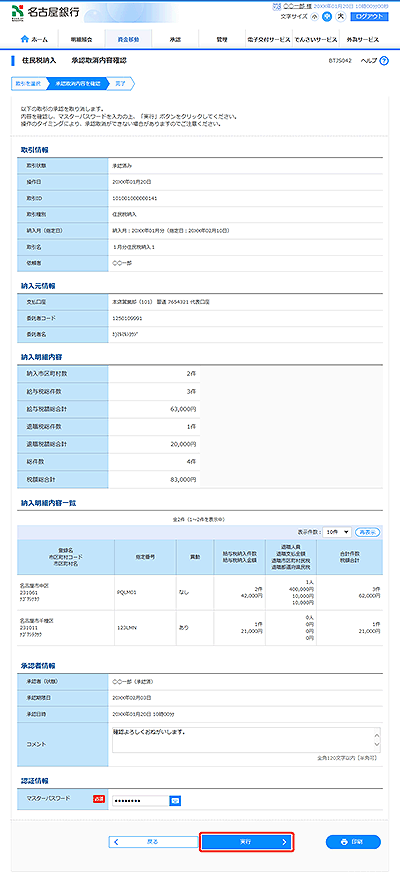Screen dimensions: 400x887
Task: Click designated number PQLM01
Action: 128,593
